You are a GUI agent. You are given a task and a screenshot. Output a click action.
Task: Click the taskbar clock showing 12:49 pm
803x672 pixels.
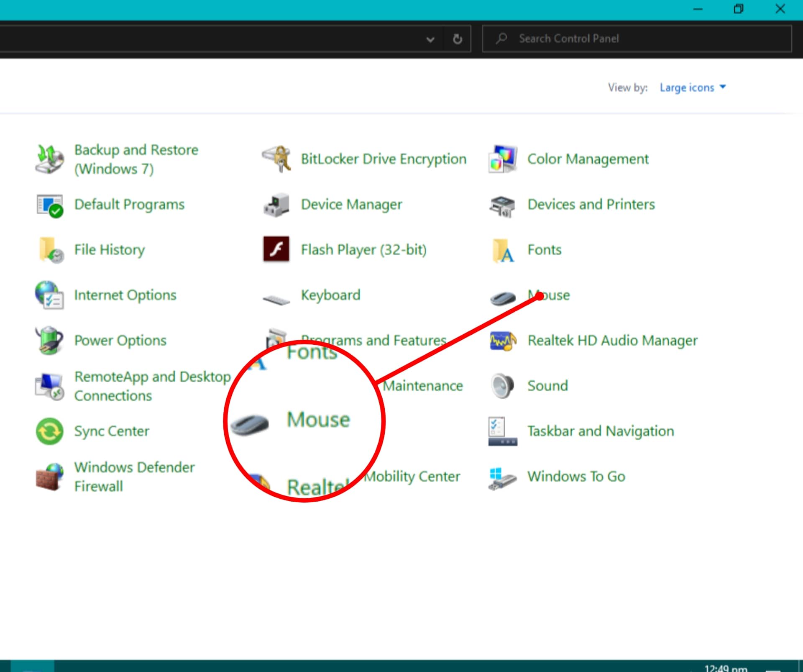point(726,668)
